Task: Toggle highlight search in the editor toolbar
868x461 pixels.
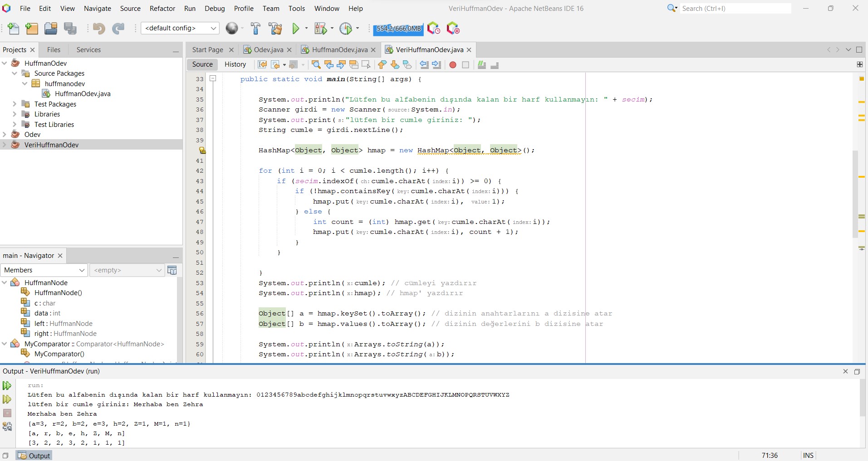Action: point(353,65)
